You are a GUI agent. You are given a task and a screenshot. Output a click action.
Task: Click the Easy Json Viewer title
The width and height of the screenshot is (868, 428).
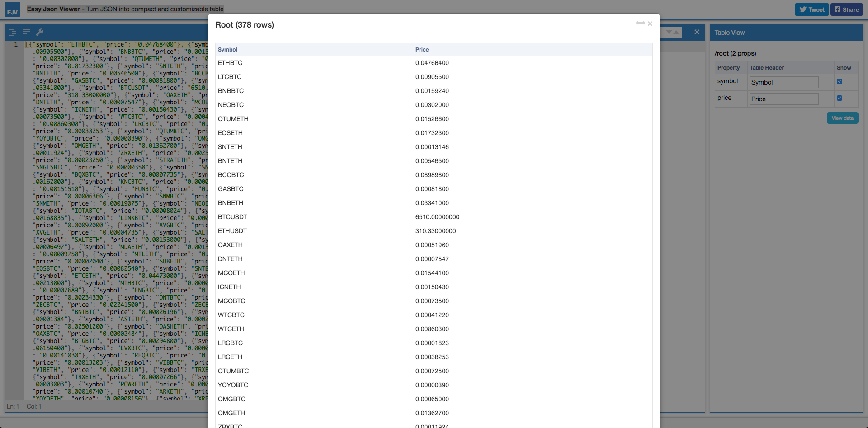(53, 9)
